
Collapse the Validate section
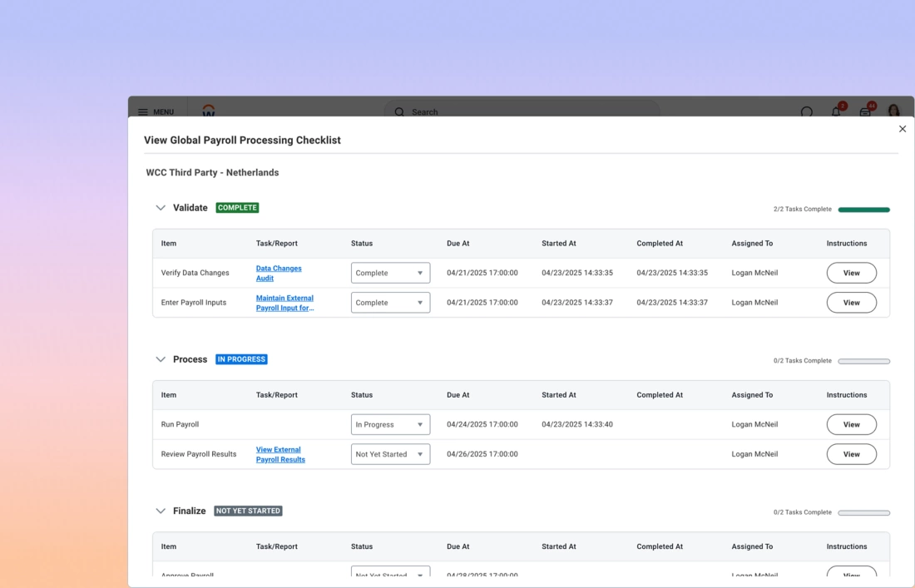[x=161, y=208]
